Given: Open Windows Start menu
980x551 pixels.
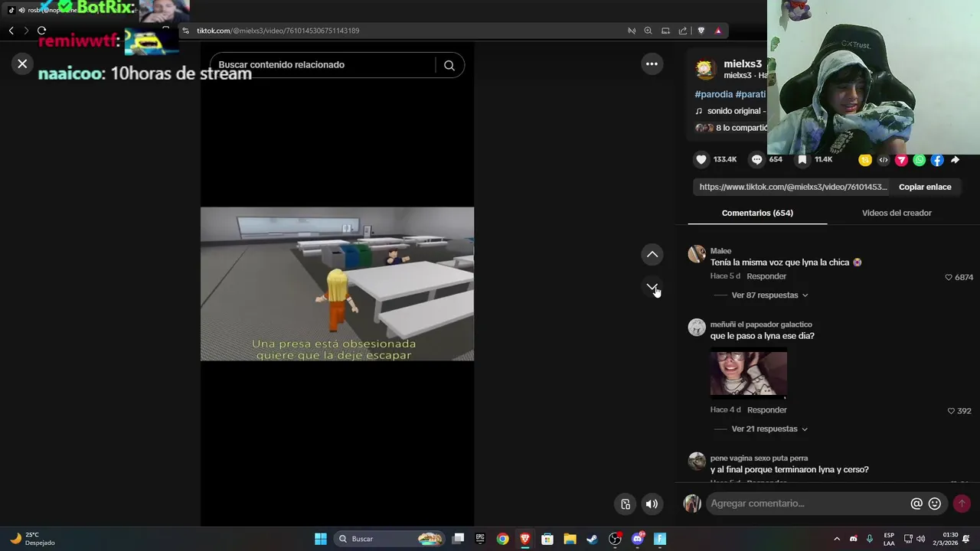Looking at the screenshot, I should 321,539.
